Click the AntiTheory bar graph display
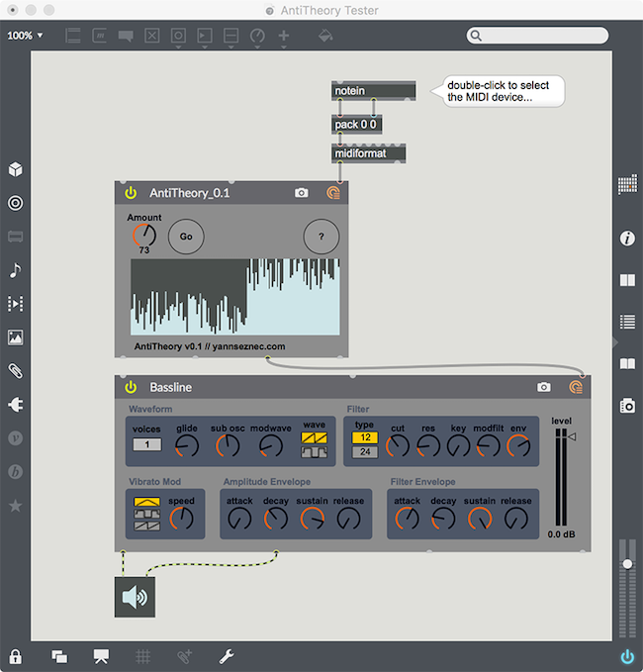 coord(235,297)
